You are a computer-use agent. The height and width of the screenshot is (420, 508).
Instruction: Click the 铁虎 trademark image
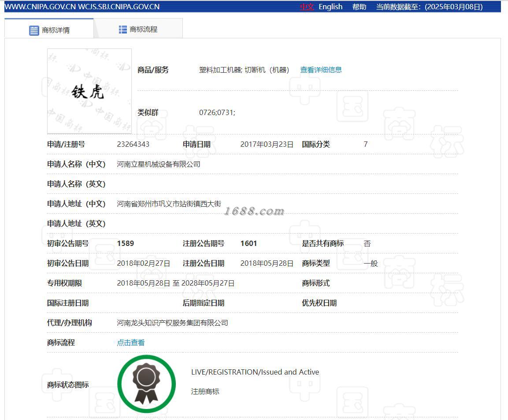(89, 91)
